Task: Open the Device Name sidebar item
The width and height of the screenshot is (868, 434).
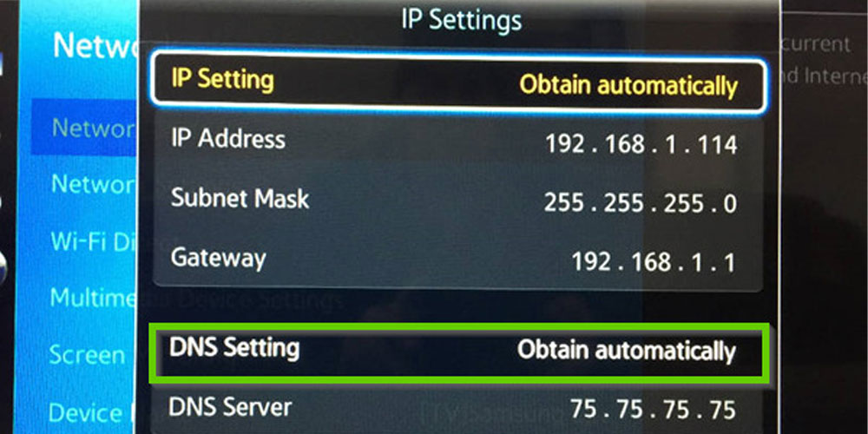Action: pyautogui.click(x=92, y=412)
